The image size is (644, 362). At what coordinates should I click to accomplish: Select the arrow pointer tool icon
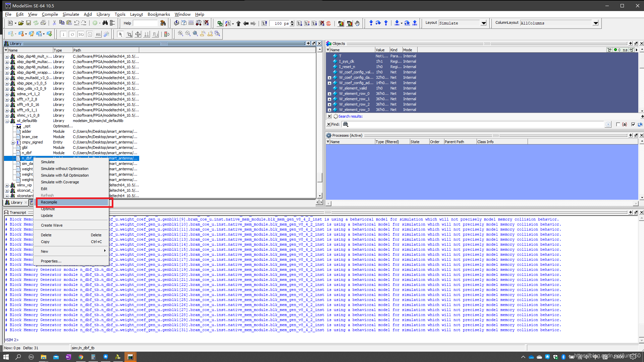click(x=120, y=34)
